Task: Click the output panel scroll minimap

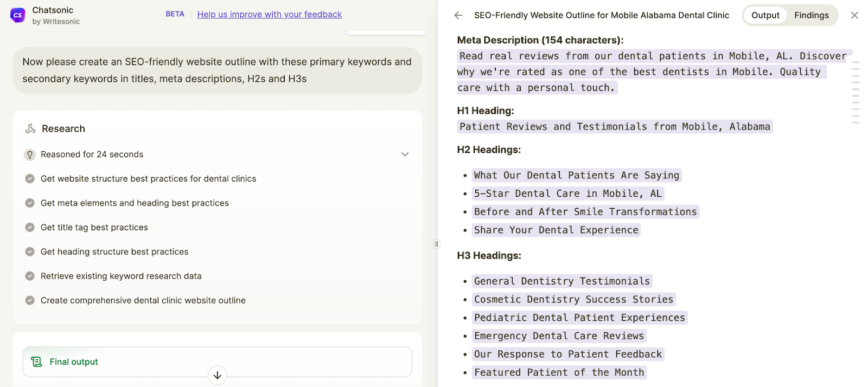Action: tap(856, 92)
